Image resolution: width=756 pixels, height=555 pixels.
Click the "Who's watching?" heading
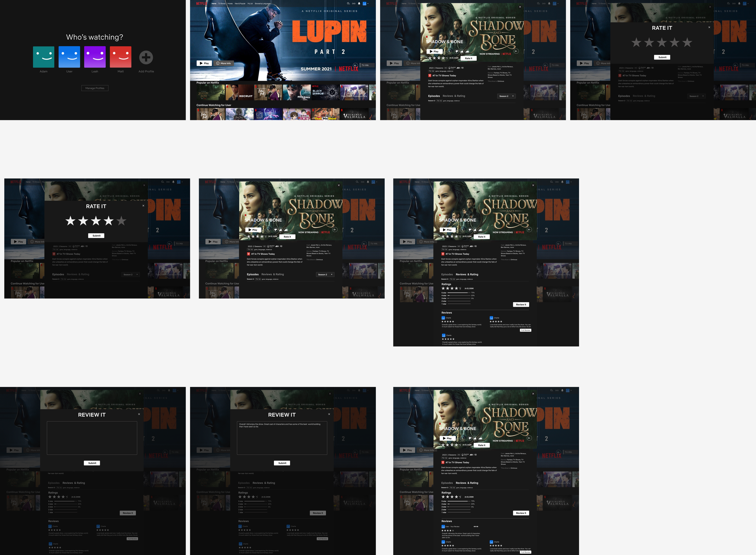[x=94, y=37]
